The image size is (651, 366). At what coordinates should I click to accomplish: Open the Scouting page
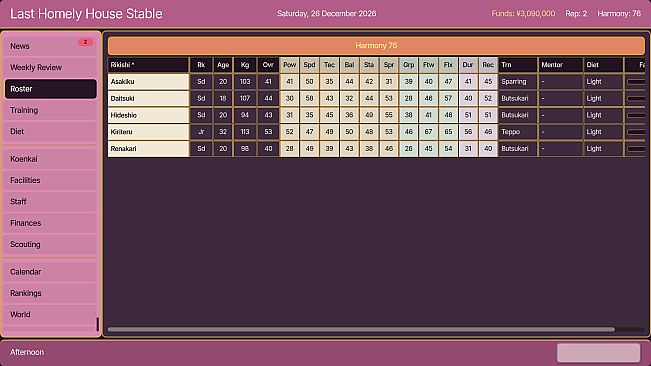click(x=50, y=244)
